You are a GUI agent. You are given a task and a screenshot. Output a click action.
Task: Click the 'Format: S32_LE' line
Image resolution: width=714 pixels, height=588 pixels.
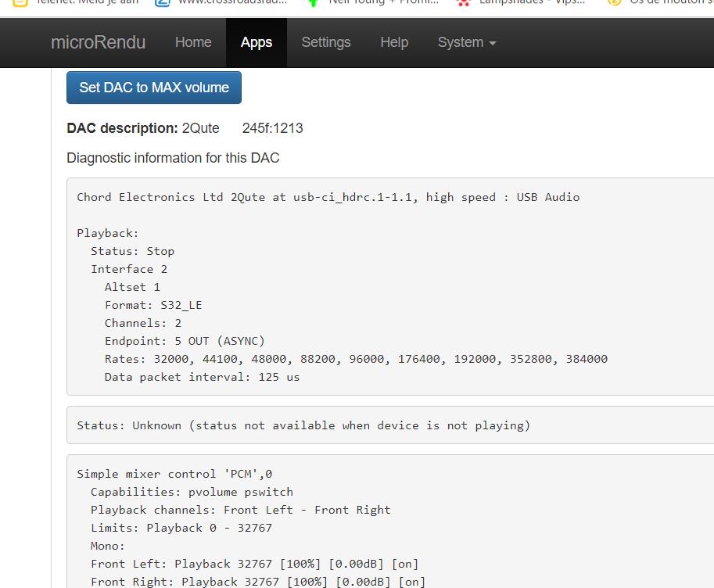click(x=153, y=305)
